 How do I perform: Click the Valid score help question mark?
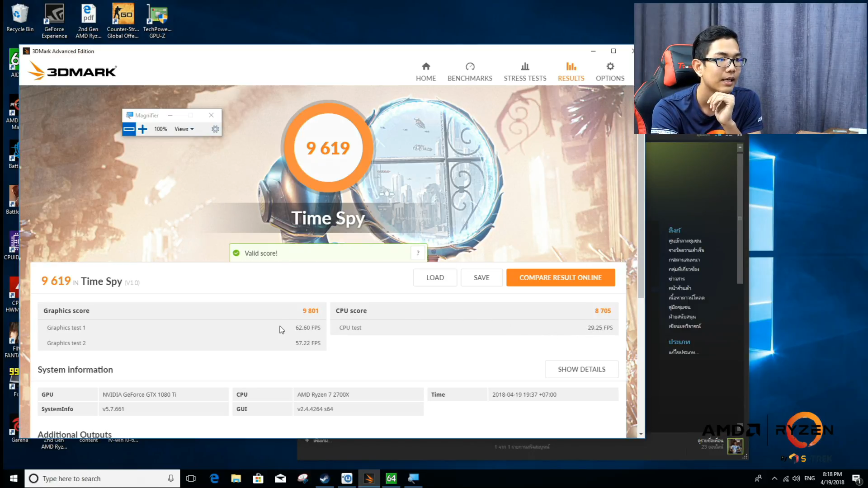[x=418, y=253]
